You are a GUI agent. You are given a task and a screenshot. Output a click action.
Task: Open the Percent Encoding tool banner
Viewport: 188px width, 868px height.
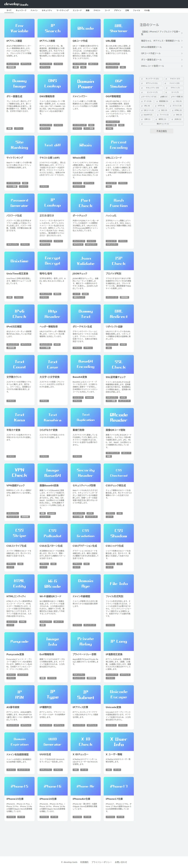click(x=119, y=145)
